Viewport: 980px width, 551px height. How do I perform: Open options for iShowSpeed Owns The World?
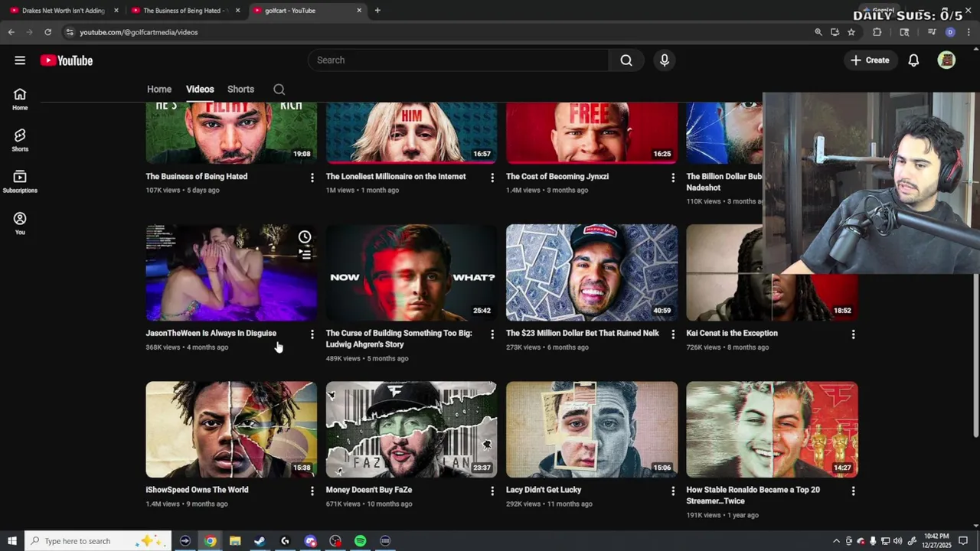click(x=312, y=491)
